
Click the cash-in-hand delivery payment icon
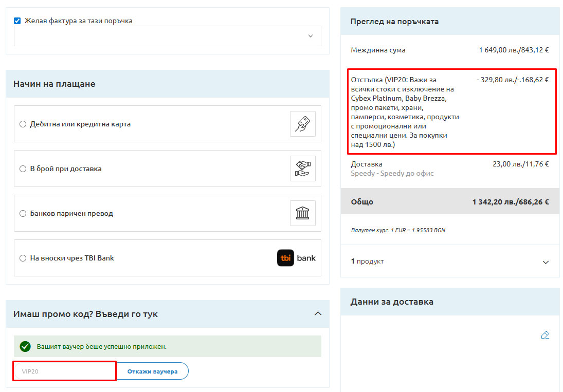[x=302, y=169]
